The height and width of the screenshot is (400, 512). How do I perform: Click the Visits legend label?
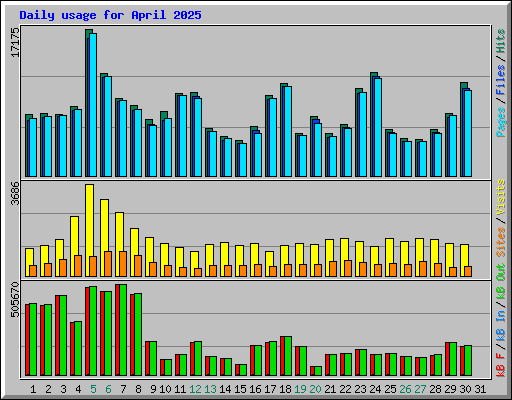501,197
